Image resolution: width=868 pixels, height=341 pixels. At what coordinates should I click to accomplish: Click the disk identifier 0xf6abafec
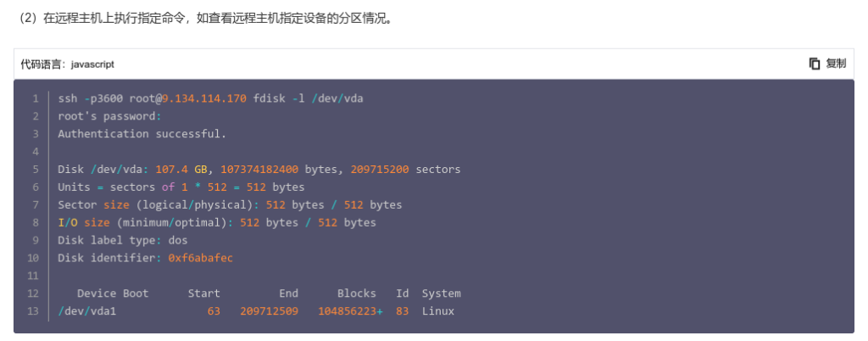(200, 258)
